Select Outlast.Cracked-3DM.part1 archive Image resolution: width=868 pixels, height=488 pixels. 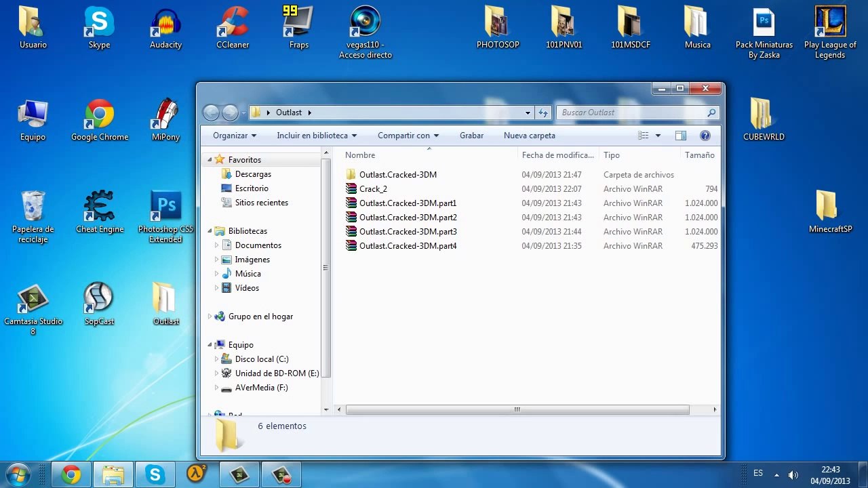530,203
